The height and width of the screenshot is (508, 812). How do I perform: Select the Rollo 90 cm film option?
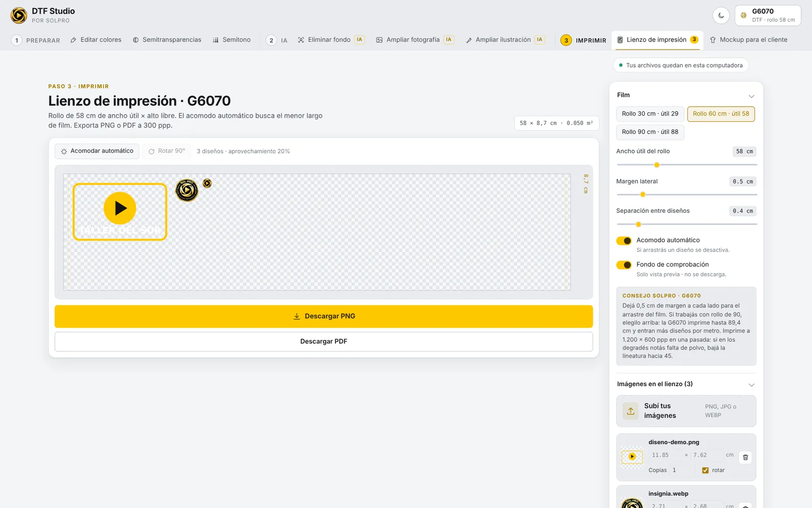coord(650,132)
